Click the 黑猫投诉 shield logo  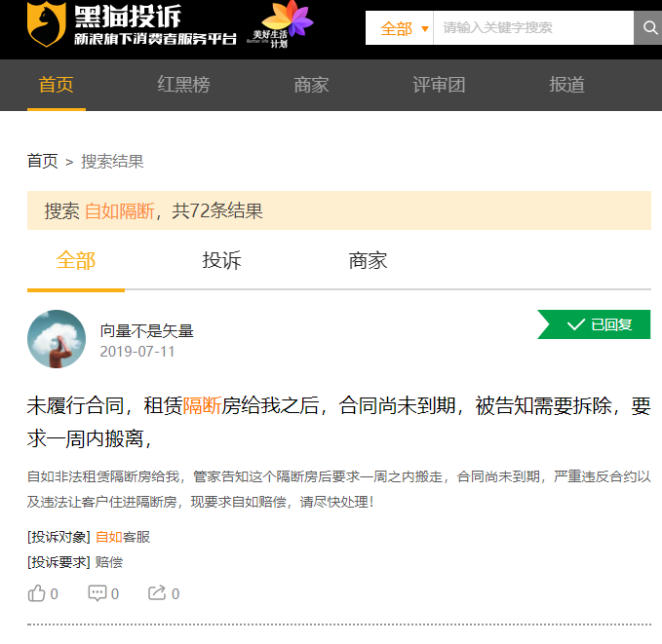[x=47, y=24]
